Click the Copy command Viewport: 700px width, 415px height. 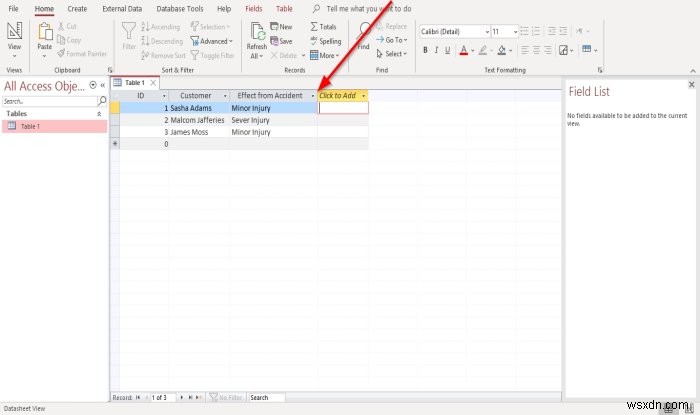click(x=69, y=40)
